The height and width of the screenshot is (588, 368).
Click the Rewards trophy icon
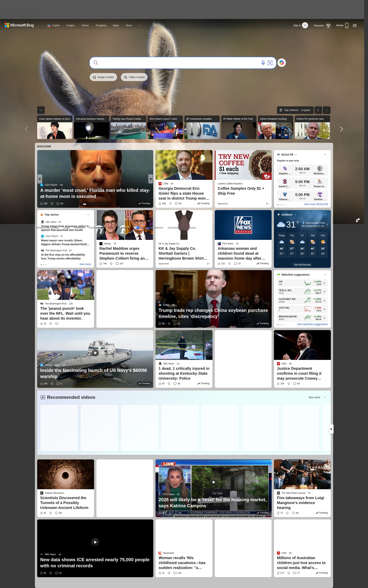[328, 26]
